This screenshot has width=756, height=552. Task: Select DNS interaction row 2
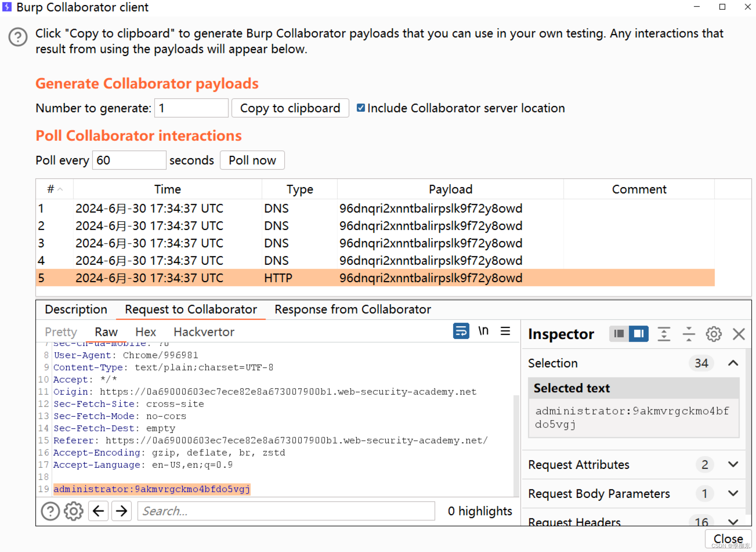(375, 226)
